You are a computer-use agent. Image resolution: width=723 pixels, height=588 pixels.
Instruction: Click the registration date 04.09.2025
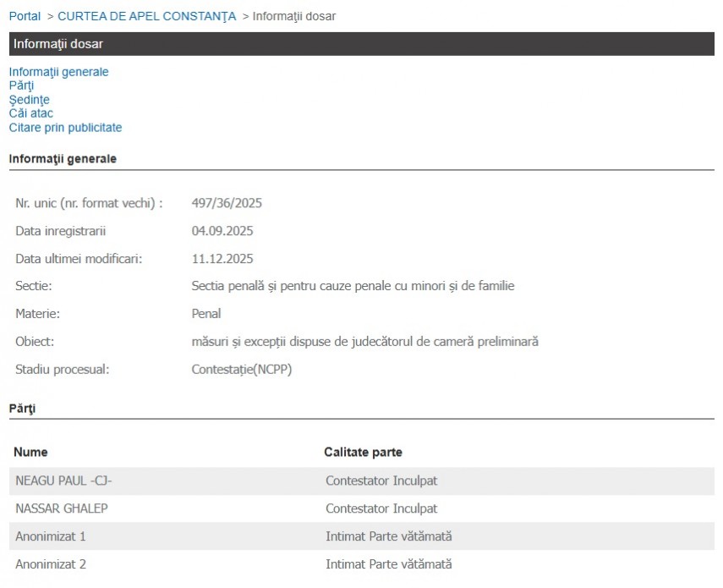tap(222, 231)
